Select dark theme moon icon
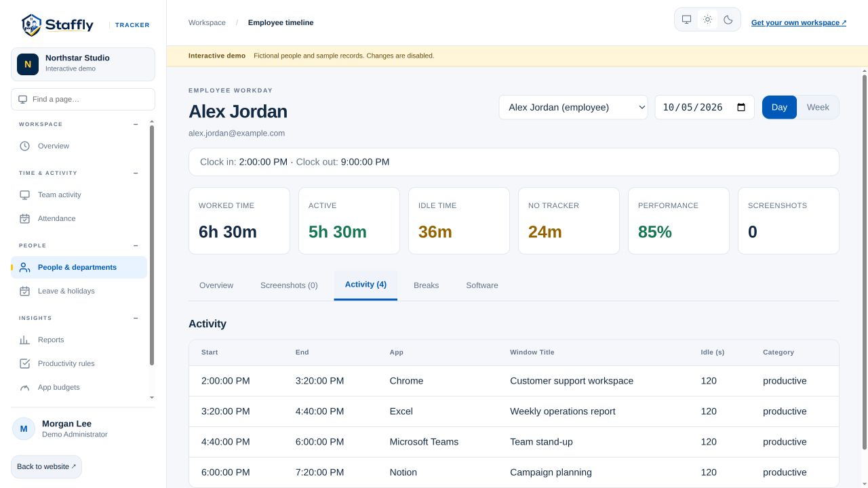The width and height of the screenshot is (868, 488). pyautogui.click(x=728, y=20)
